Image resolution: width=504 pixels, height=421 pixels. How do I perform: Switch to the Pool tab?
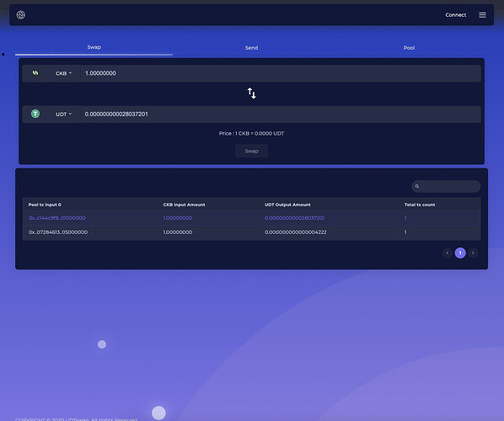point(409,48)
